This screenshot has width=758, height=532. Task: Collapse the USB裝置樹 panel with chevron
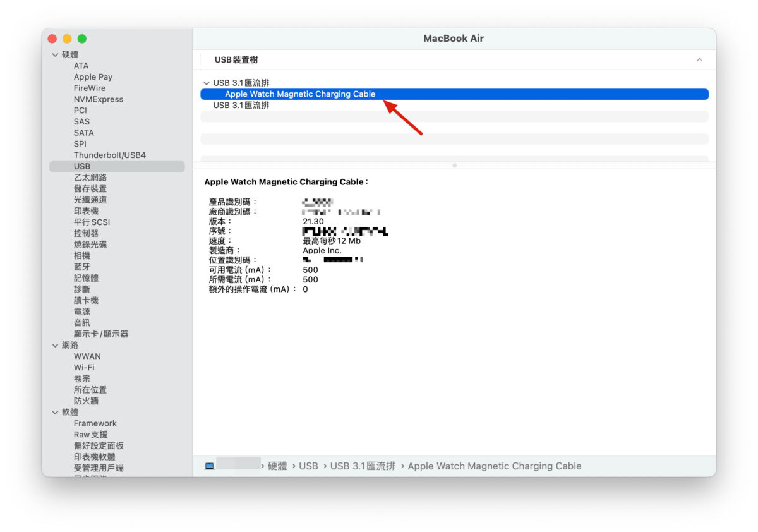point(699,60)
